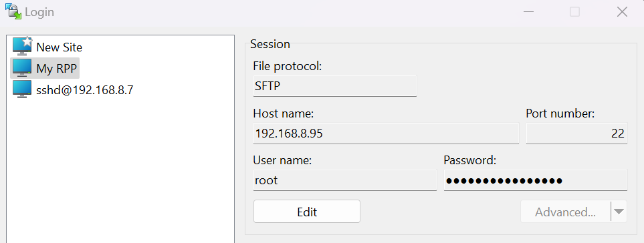Select the New Site entry

pos(47,47)
